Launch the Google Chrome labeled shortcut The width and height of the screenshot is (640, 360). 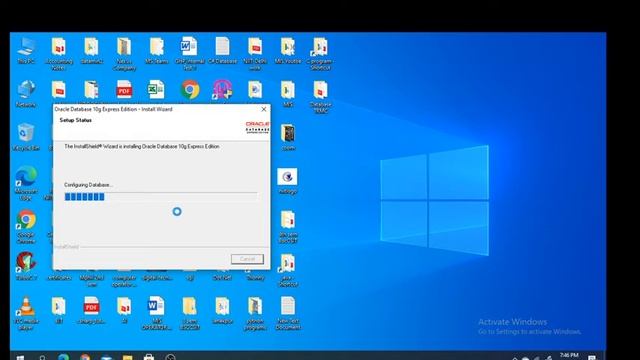(x=26, y=227)
